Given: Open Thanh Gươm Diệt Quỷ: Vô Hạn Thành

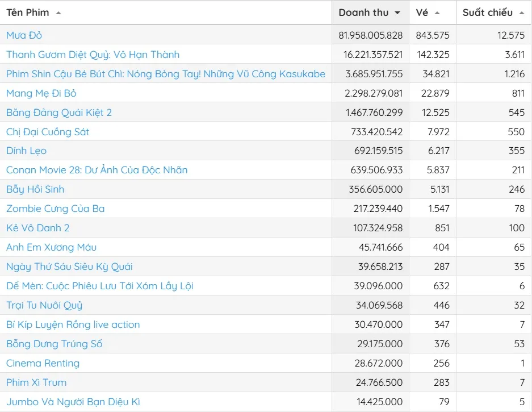Looking at the screenshot, I should point(93,55).
